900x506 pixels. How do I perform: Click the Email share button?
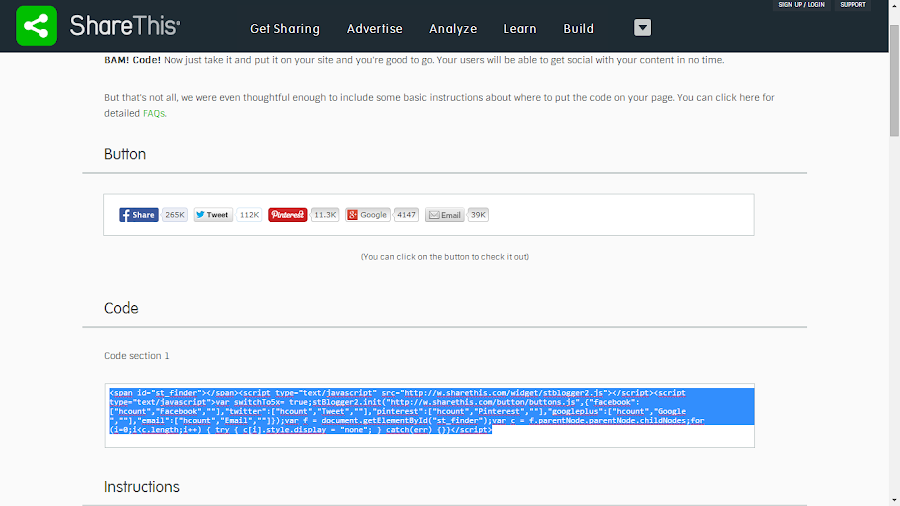coord(444,215)
